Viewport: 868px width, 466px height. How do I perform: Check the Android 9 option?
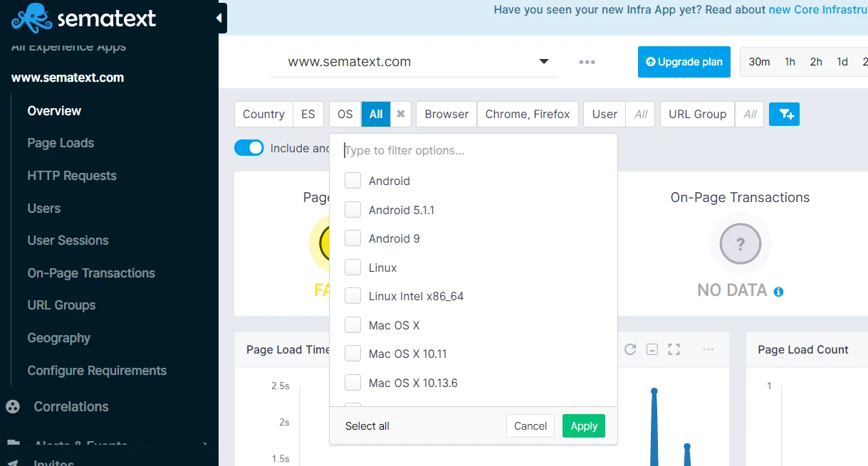pos(352,238)
